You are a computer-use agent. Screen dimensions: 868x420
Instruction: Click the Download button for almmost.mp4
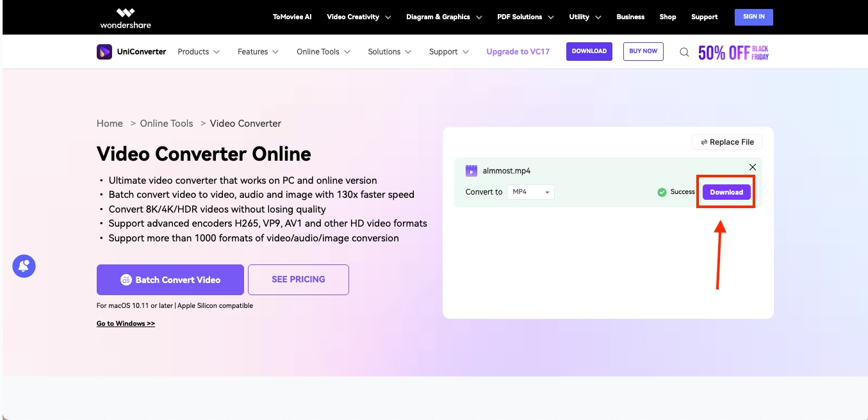(x=726, y=191)
